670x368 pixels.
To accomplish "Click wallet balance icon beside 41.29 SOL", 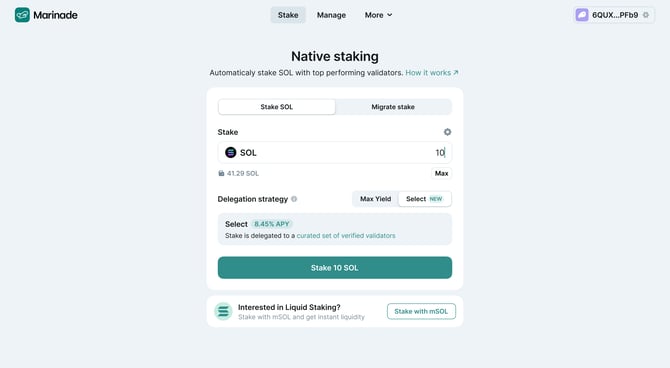I will pyautogui.click(x=221, y=173).
